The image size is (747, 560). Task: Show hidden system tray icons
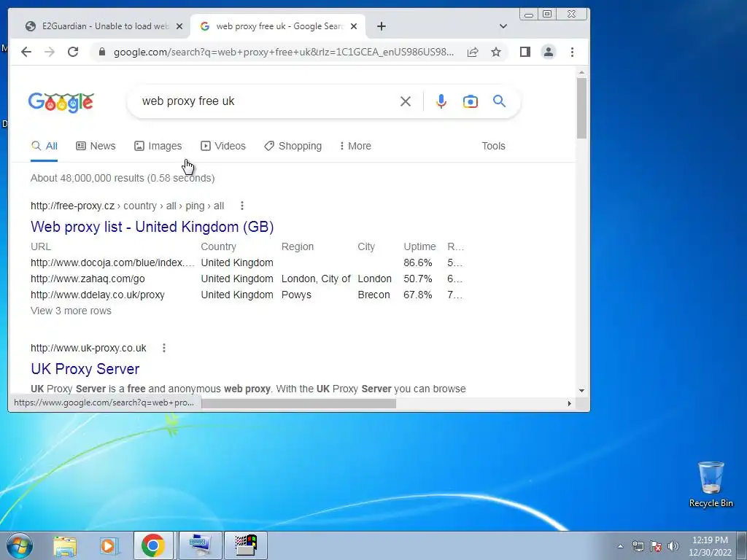tap(620, 546)
